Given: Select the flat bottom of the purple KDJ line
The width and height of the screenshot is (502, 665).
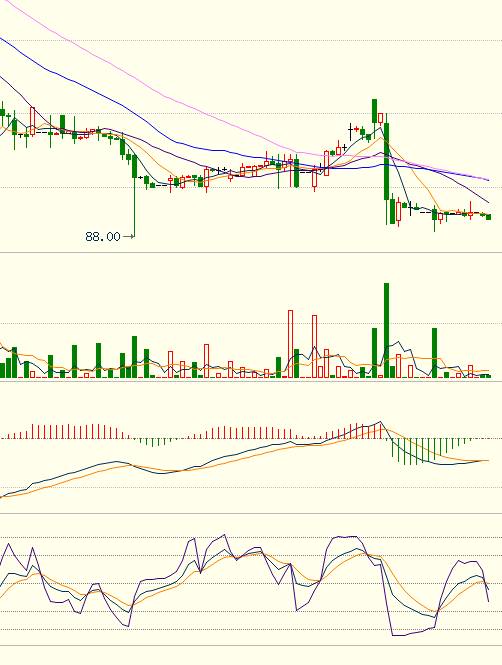Looking at the screenshot, I should pyautogui.click(x=407, y=634).
